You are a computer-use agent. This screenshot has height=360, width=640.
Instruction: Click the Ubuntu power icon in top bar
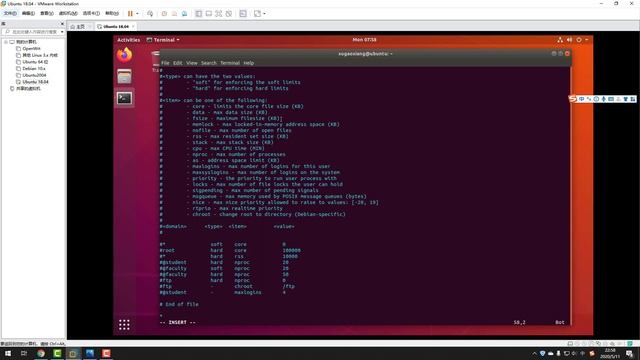[x=579, y=40]
